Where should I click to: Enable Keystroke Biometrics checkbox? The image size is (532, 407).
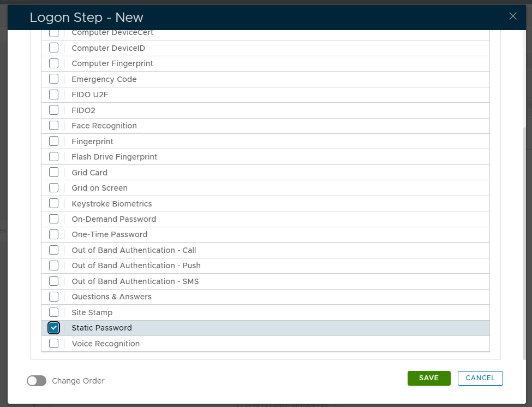53,203
